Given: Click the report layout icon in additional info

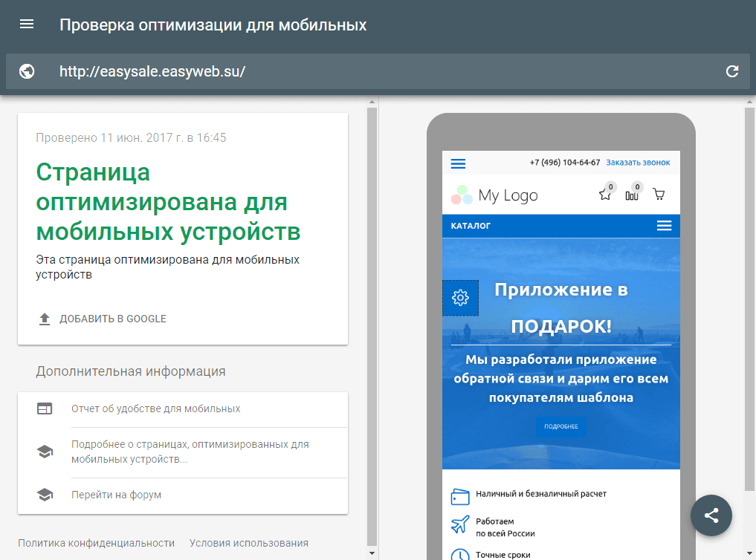Looking at the screenshot, I should [45, 408].
